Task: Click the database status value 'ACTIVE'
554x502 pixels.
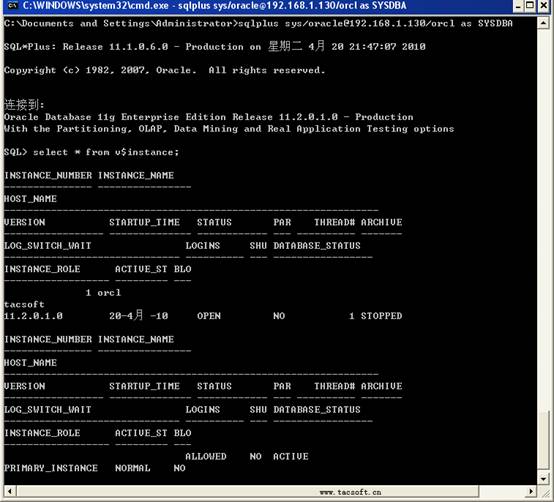Action: pyautogui.click(x=291, y=456)
